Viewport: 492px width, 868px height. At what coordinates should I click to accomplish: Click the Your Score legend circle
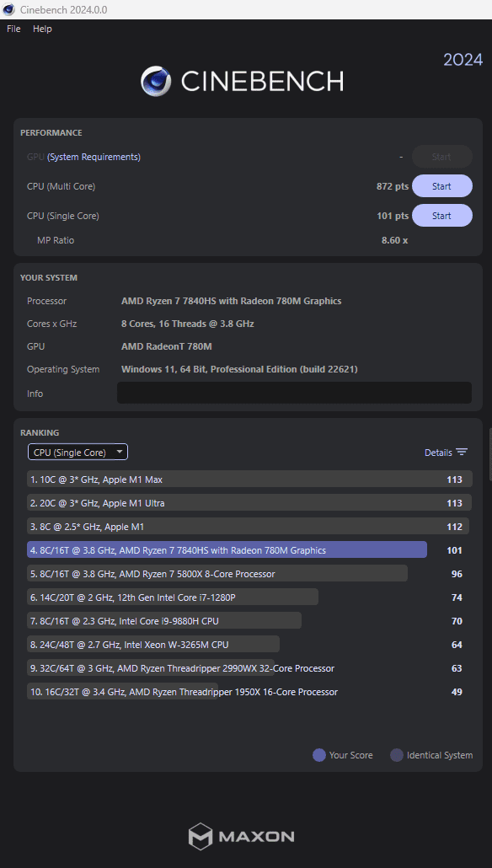click(318, 755)
